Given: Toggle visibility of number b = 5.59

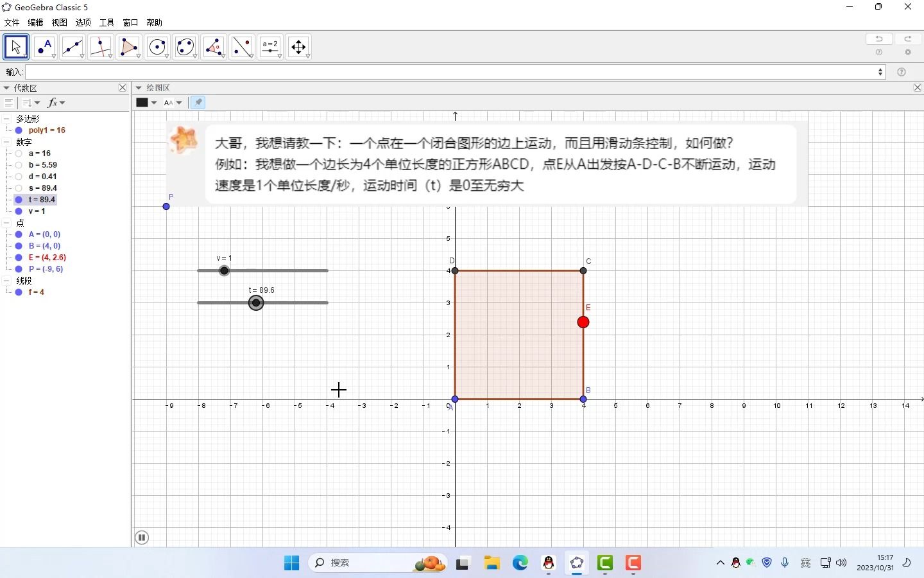Looking at the screenshot, I should point(19,165).
